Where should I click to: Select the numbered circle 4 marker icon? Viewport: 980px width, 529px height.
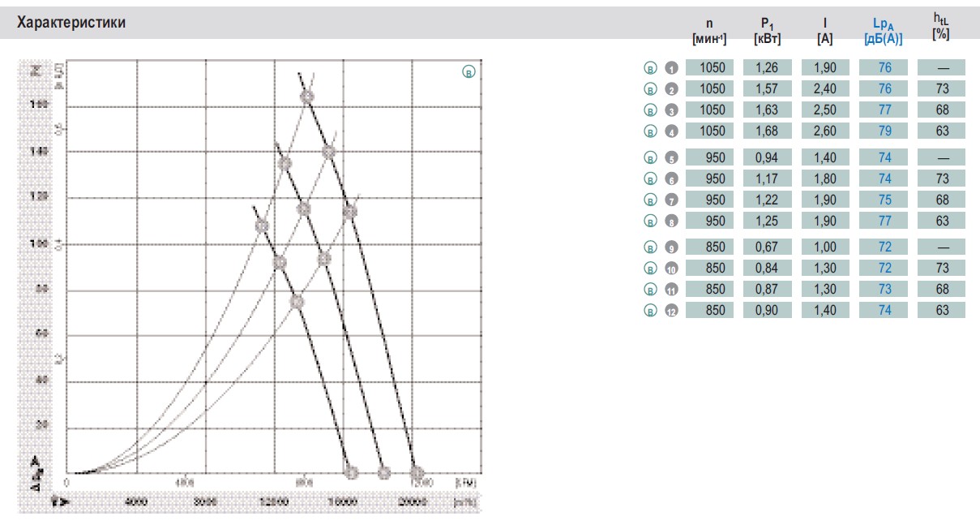coord(671,131)
